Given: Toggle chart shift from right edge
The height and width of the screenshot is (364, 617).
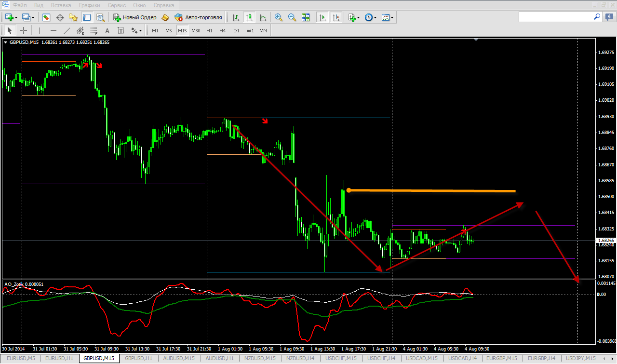Looking at the screenshot, I should (335, 17).
